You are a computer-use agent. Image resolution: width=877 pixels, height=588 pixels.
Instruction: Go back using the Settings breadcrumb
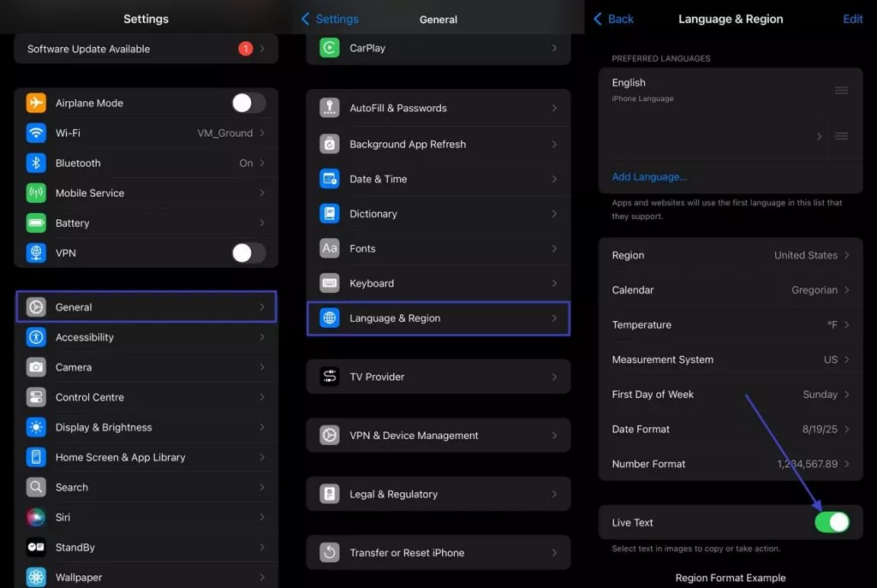pyautogui.click(x=331, y=18)
